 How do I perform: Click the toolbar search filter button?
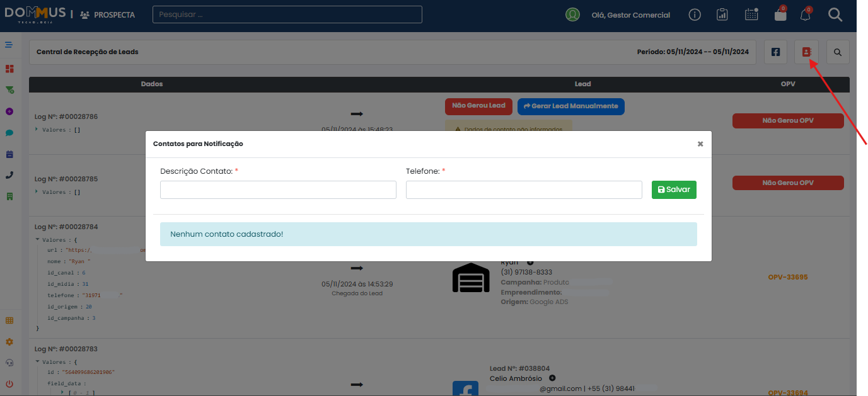click(x=838, y=52)
